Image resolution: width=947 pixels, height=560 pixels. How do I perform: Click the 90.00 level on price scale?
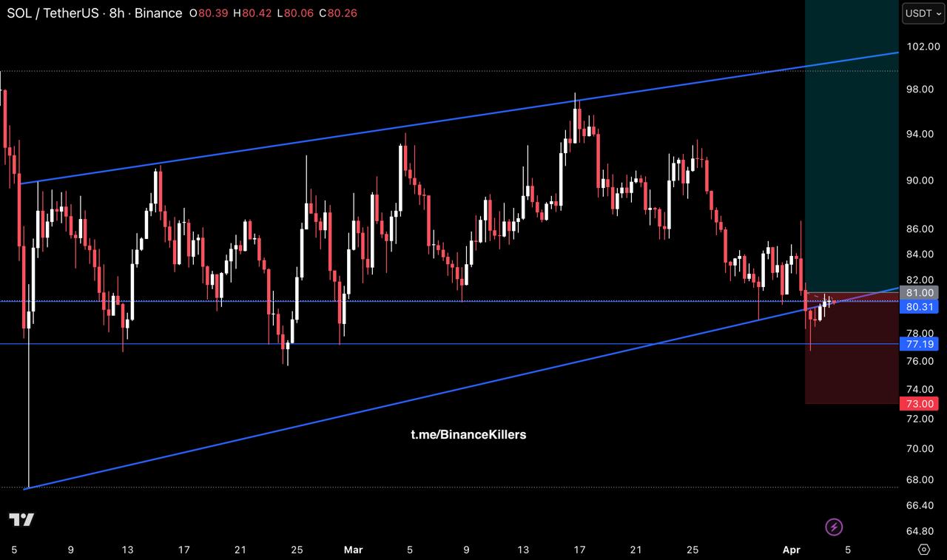(x=922, y=181)
